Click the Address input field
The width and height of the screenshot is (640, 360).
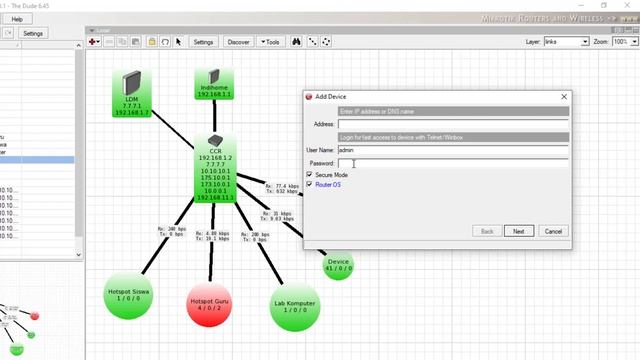[x=453, y=124]
